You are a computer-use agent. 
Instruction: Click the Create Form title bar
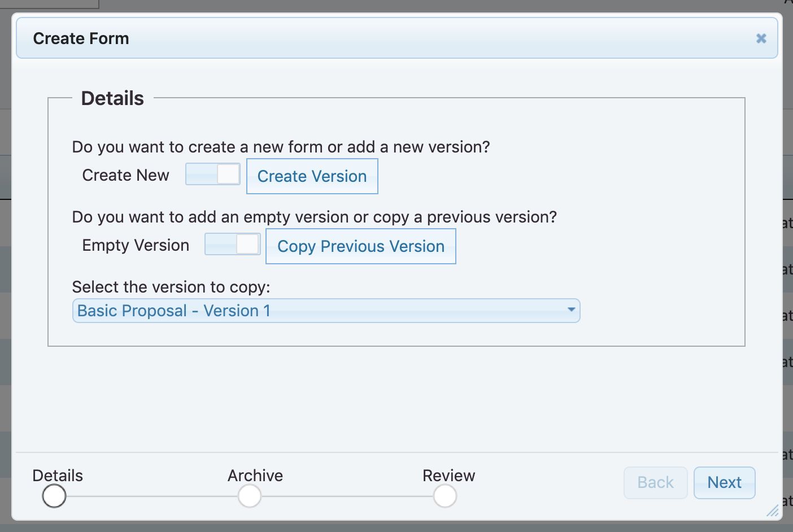[339, 38]
